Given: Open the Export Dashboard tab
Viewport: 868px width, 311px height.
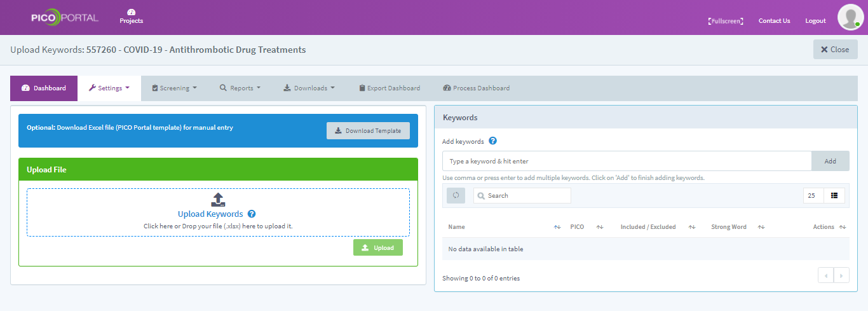Looking at the screenshot, I should point(390,88).
